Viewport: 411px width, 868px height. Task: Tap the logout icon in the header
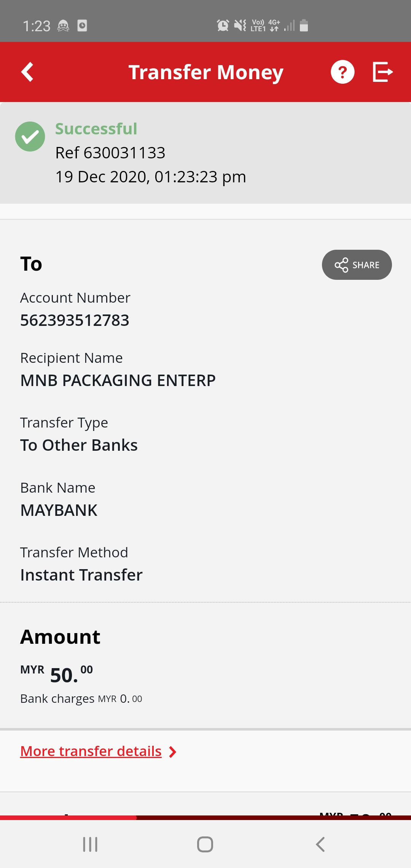(x=382, y=72)
